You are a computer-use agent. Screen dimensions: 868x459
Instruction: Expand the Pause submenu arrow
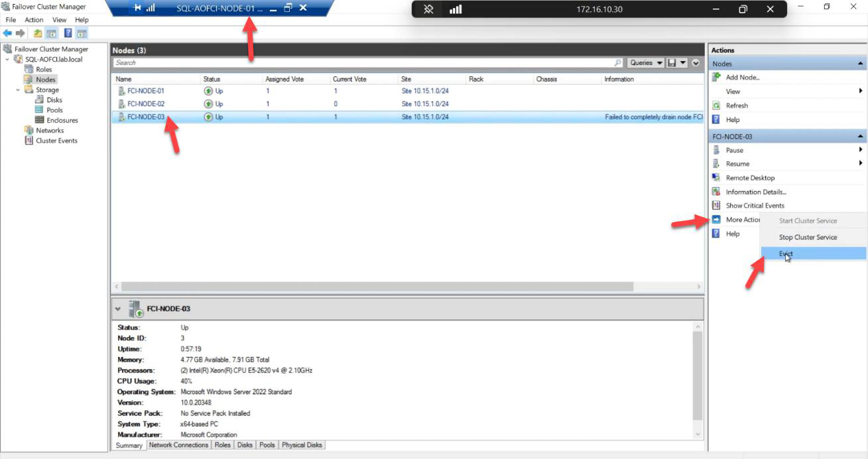(x=861, y=150)
